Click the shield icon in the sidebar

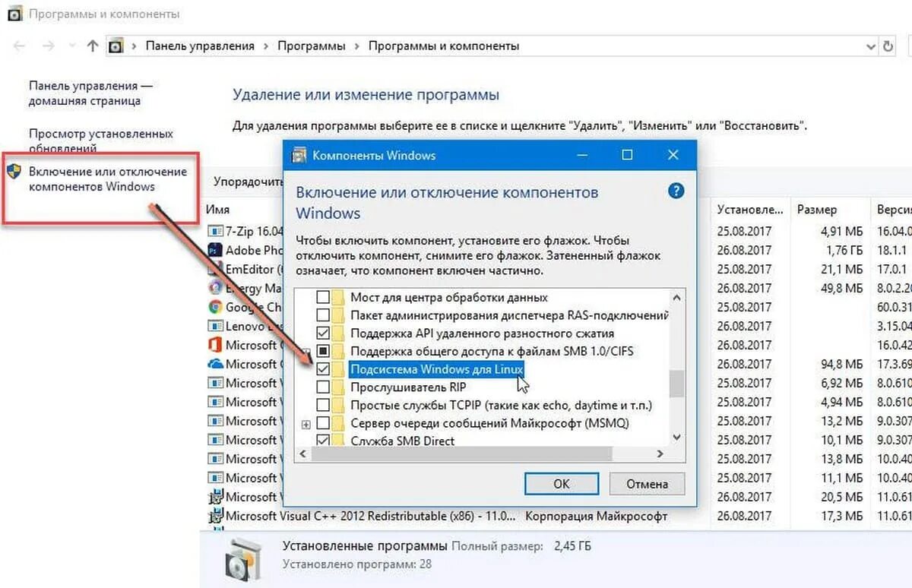coord(14,171)
